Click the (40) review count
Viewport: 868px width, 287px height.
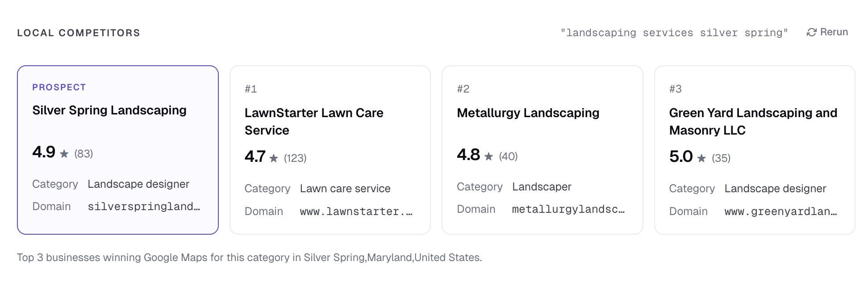click(x=508, y=156)
